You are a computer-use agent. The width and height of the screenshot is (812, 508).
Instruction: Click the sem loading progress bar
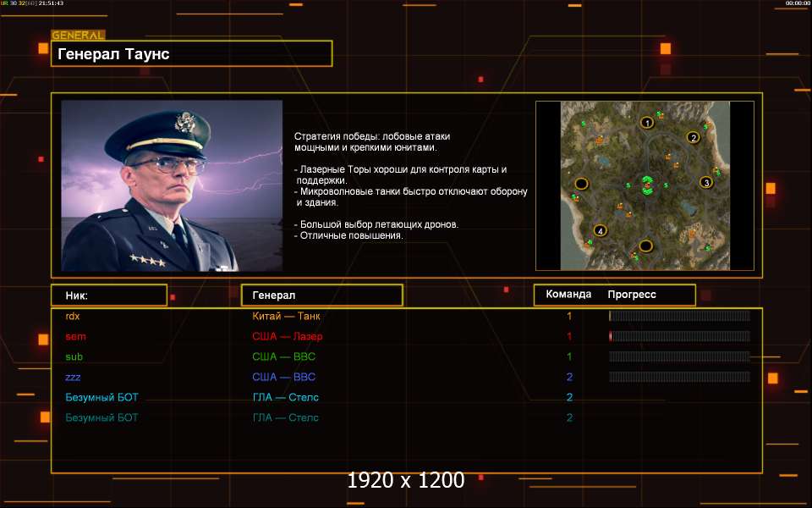point(679,336)
